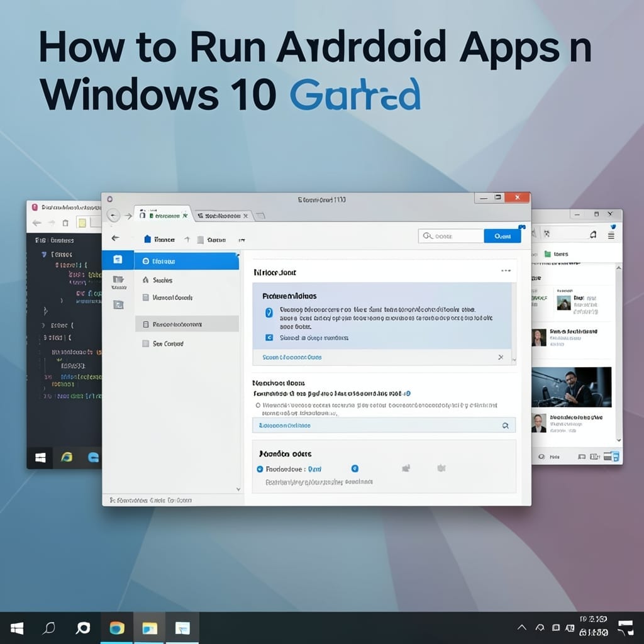Screen dimensions: 644x644
Task: Click the forward arrow beside the center window tabs
Action: pyautogui.click(x=128, y=216)
